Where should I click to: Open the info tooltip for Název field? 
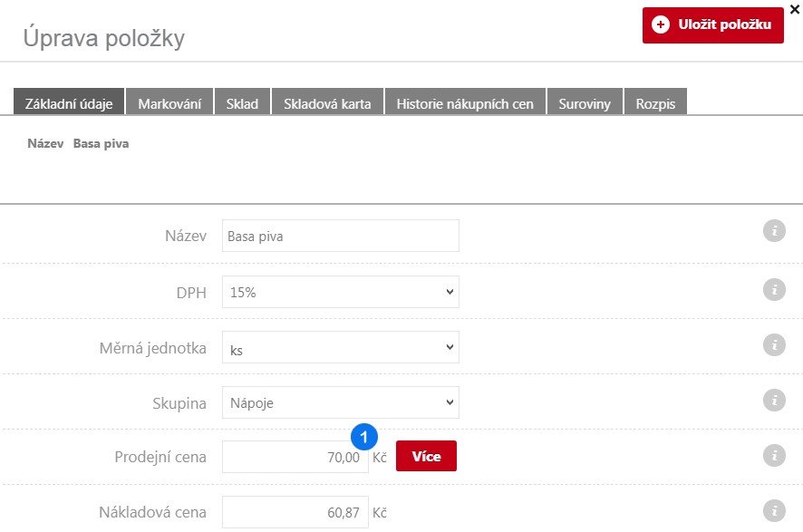click(x=774, y=230)
